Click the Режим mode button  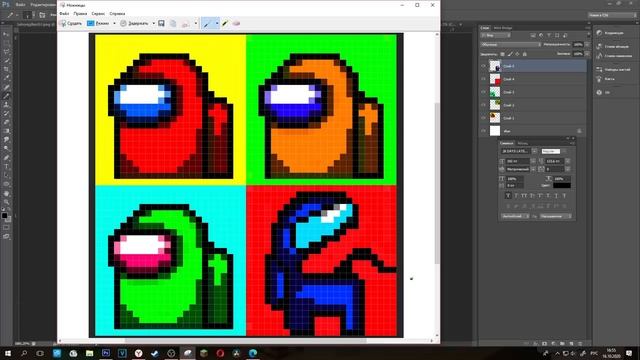(98, 24)
